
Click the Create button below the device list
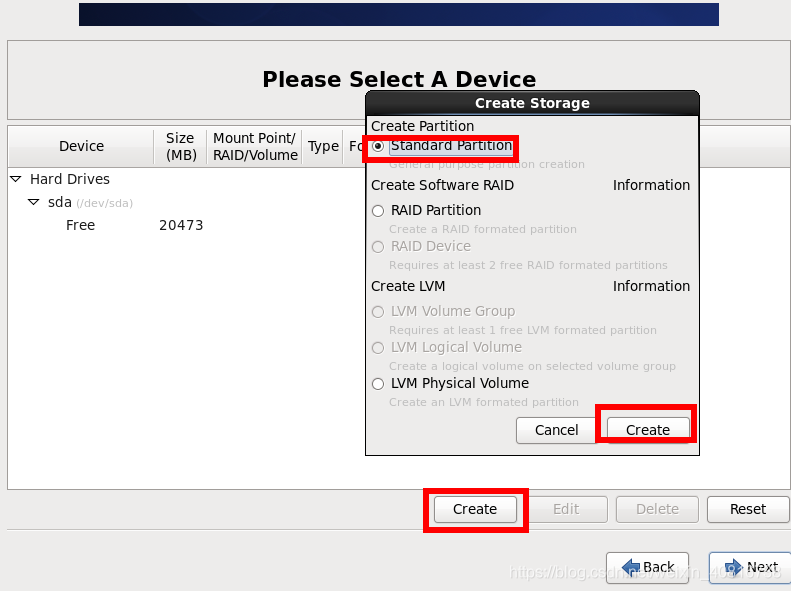[475, 509]
